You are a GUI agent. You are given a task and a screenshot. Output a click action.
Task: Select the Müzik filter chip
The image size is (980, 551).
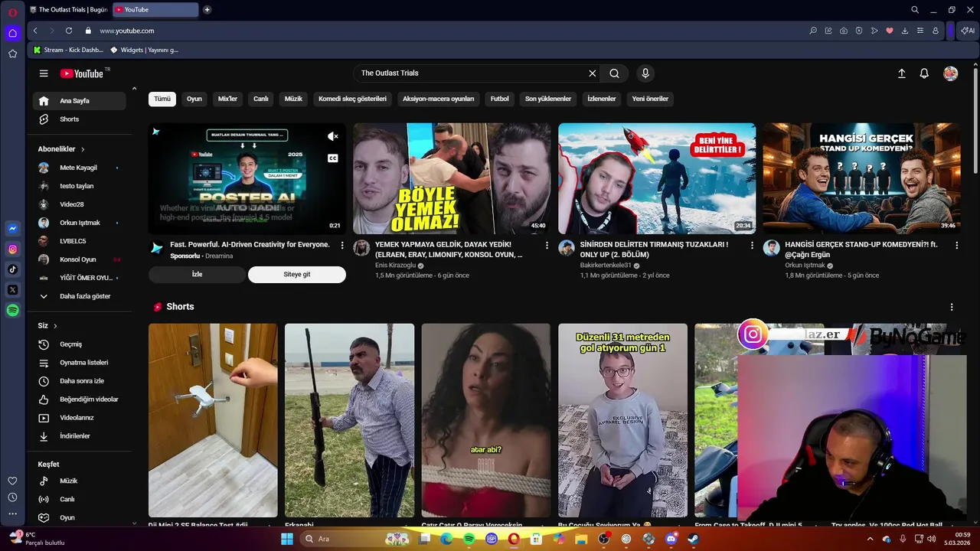[x=293, y=99]
